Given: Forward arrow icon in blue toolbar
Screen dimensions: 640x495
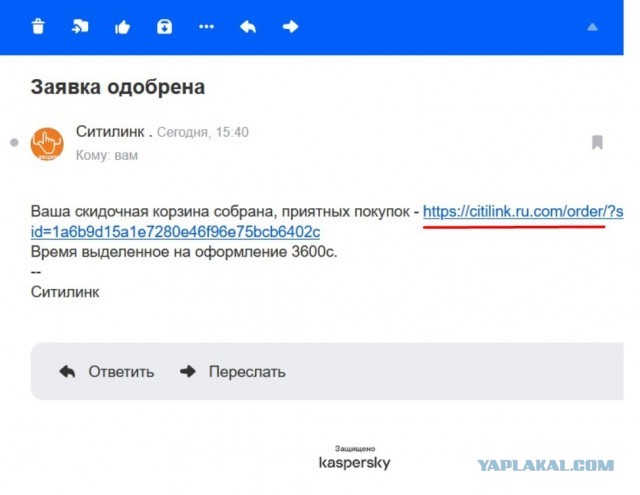Looking at the screenshot, I should [290, 27].
